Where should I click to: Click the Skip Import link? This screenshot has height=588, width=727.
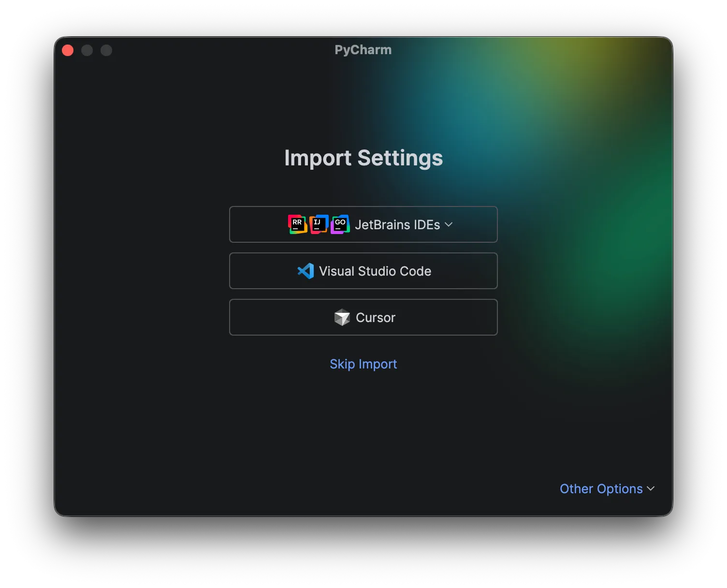pos(363,364)
